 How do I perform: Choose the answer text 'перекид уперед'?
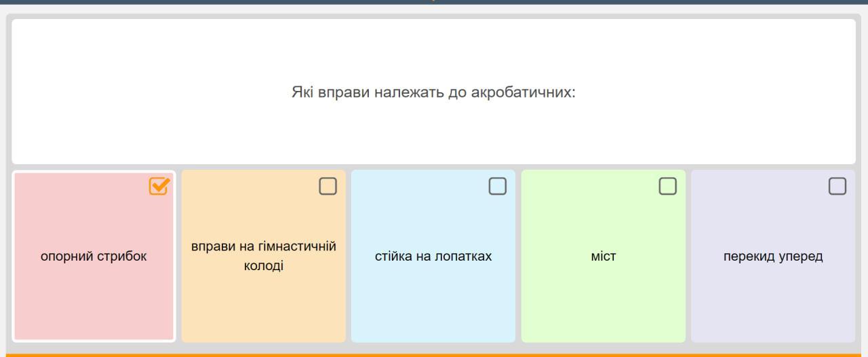(x=773, y=257)
